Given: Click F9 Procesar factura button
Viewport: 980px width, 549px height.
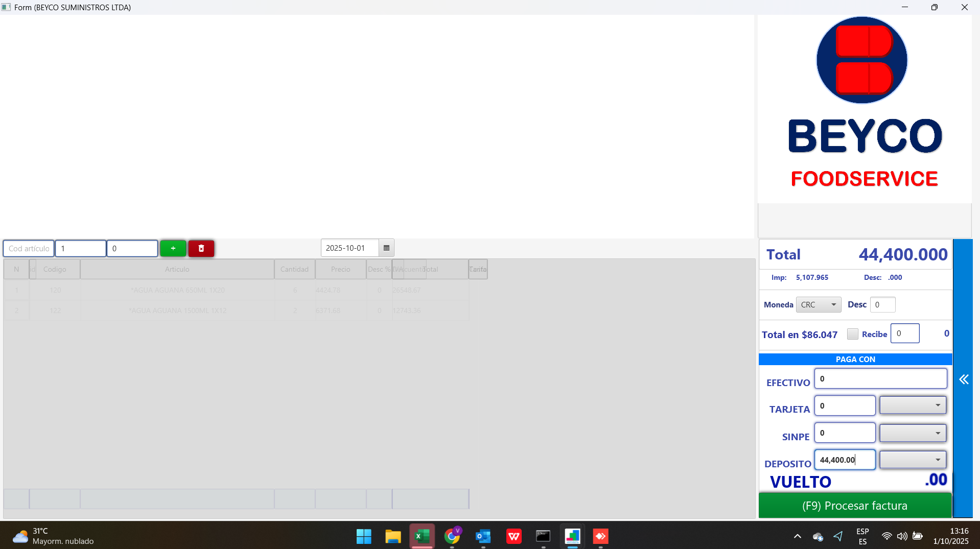Looking at the screenshot, I should tap(855, 506).
